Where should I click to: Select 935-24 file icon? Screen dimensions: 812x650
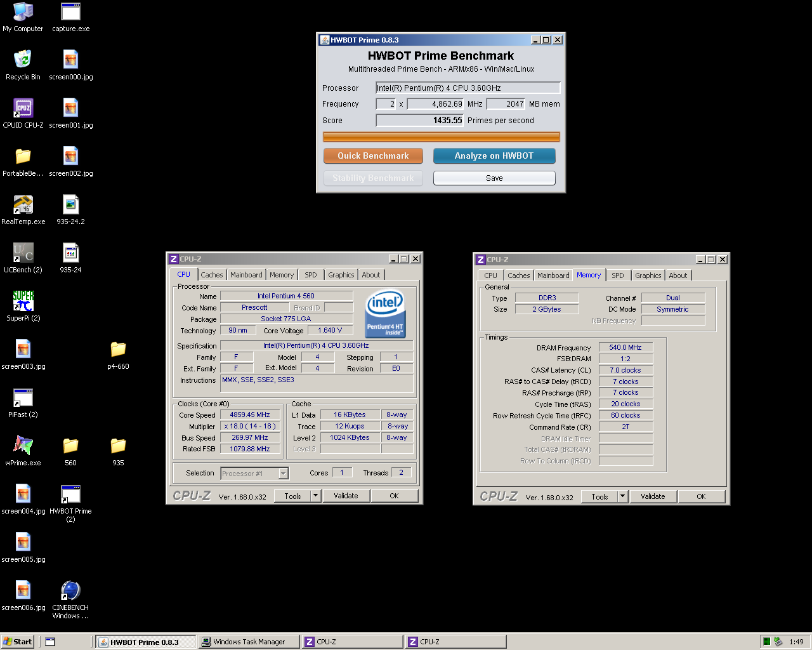pos(70,258)
